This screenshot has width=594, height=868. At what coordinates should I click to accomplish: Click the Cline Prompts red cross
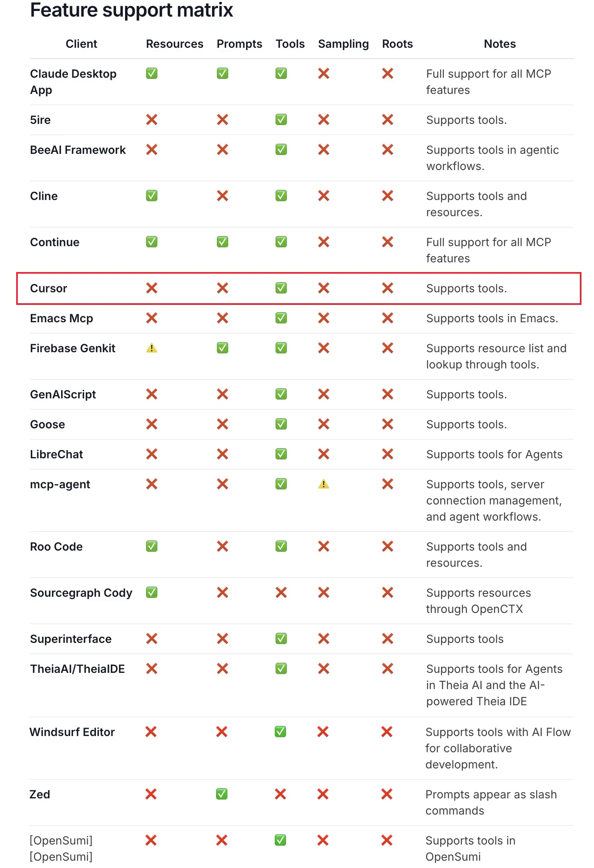click(223, 196)
